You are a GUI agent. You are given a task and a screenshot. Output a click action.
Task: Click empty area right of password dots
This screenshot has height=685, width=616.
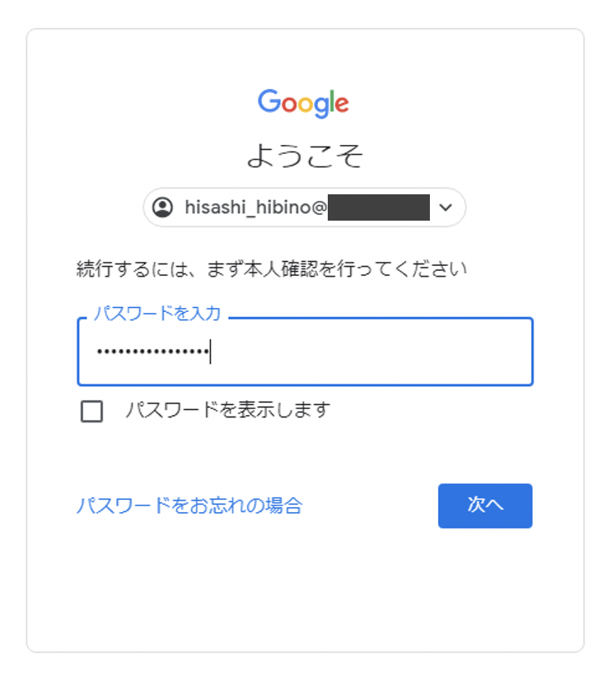coord(371,352)
